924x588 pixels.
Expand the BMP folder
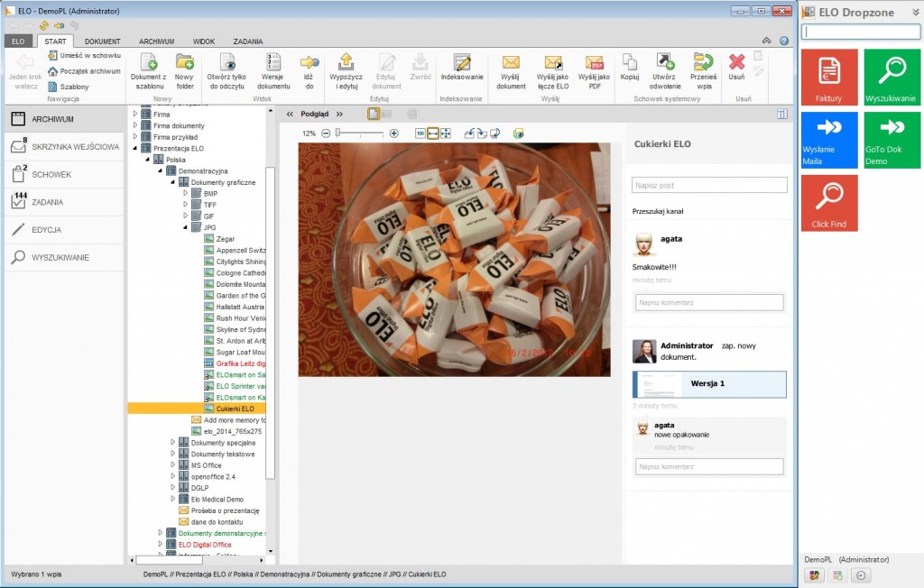coord(185,193)
